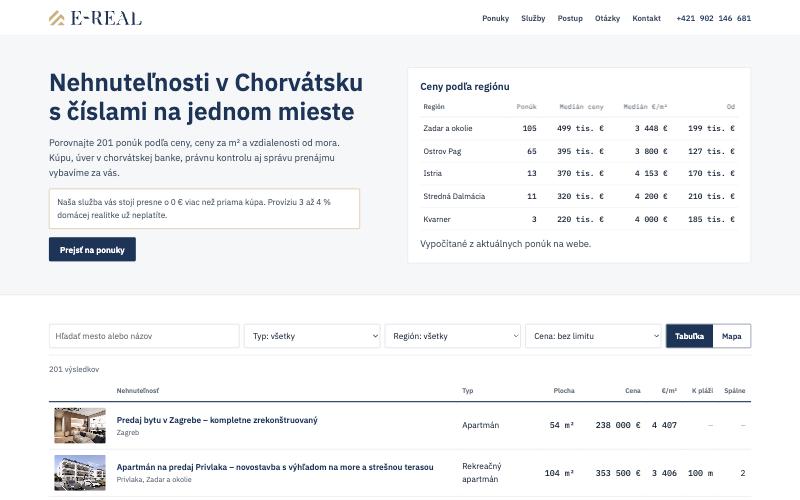
Task: Sort by Nehnuteľnosť column header
Action: pyautogui.click(x=138, y=391)
